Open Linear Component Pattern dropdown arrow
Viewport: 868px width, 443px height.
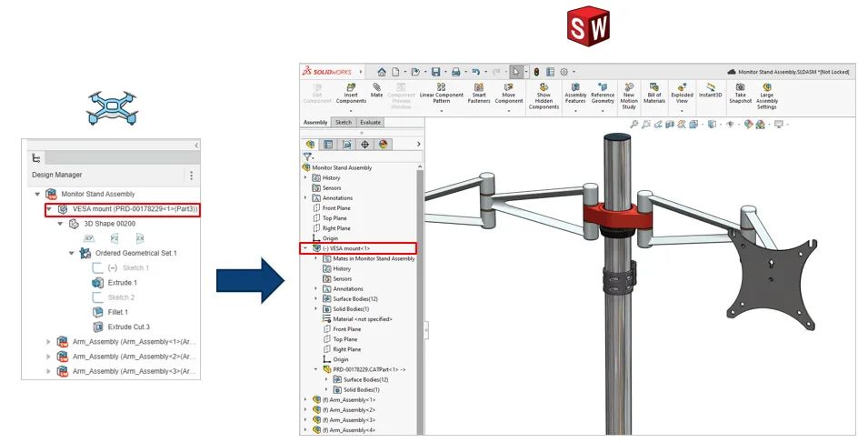[x=441, y=110]
